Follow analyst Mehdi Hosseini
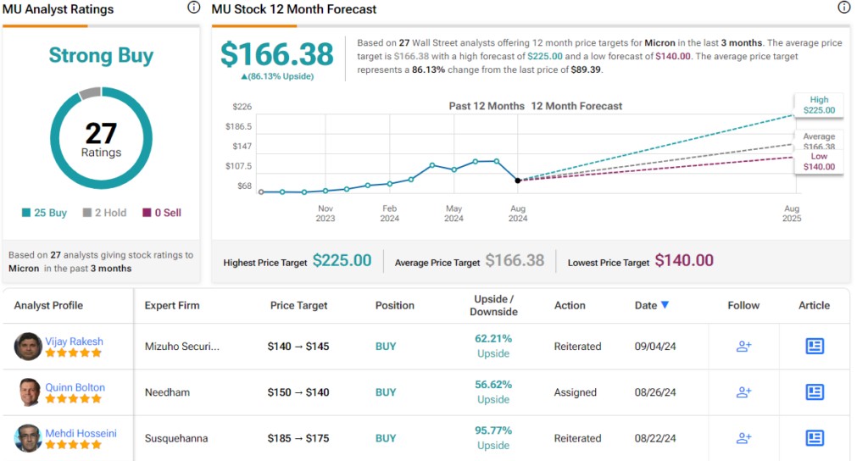The height and width of the screenshot is (461, 868). [x=743, y=438]
